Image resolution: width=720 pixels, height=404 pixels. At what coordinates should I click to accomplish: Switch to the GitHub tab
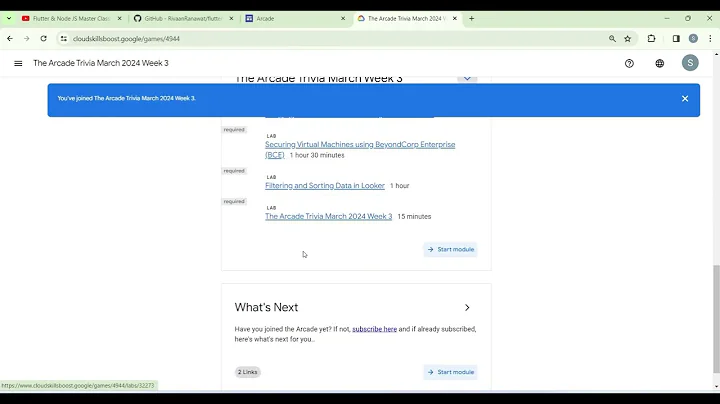coord(183,18)
